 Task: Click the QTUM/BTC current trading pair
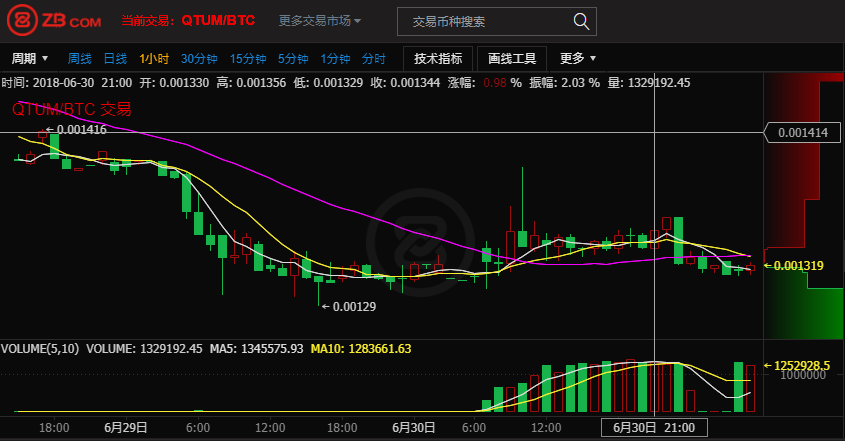(x=230, y=21)
